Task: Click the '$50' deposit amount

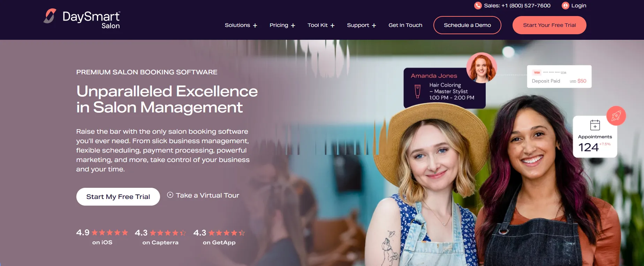Action: 582,81
